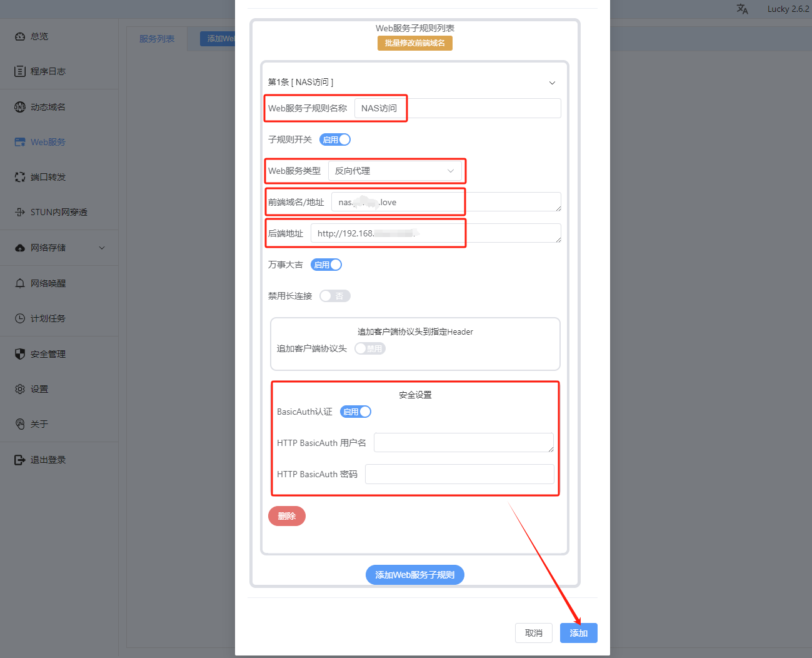Click the partially hidden 添加Web button behind dialog
The width and height of the screenshot is (812, 658).
pos(218,39)
